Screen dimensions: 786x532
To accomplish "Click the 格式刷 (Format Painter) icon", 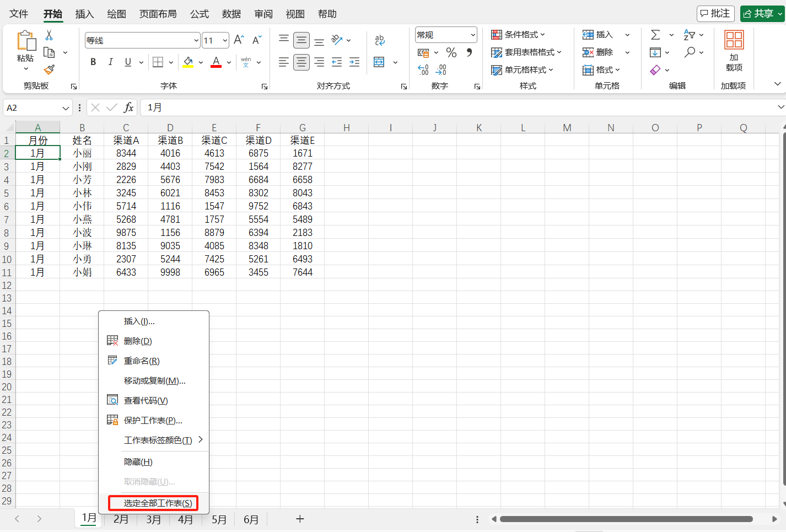I will click(49, 70).
